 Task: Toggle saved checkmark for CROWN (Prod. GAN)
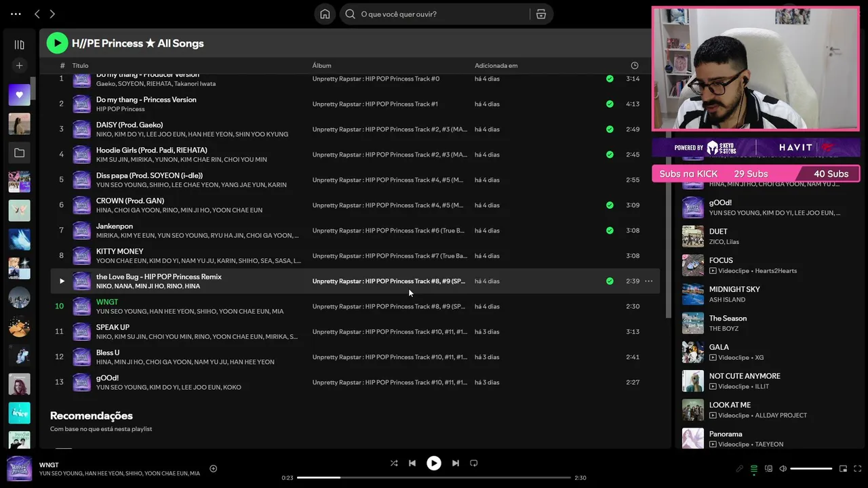(610, 205)
